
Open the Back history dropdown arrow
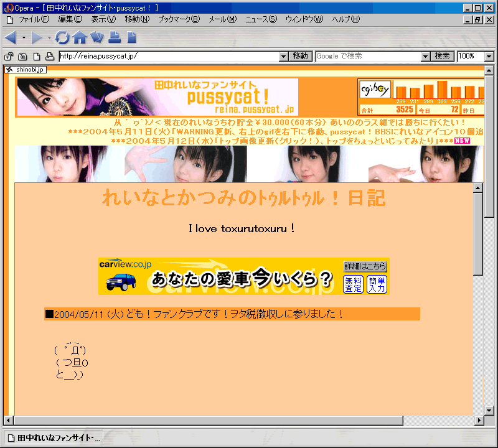tap(24, 37)
